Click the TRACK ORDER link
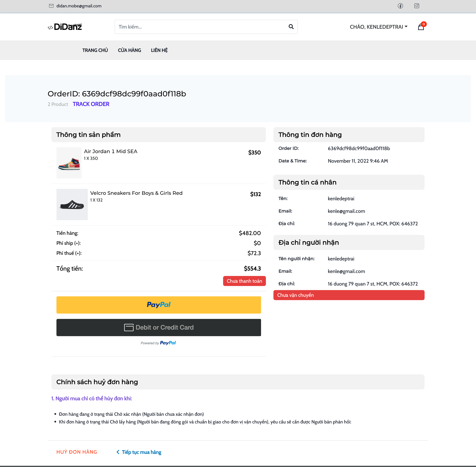The image size is (476, 467). tap(91, 104)
